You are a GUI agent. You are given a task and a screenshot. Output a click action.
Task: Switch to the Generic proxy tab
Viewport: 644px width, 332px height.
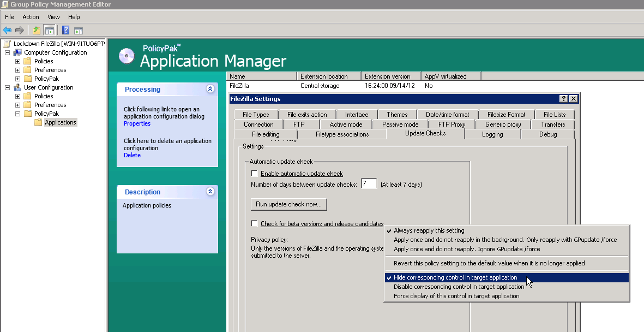point(503,124)
